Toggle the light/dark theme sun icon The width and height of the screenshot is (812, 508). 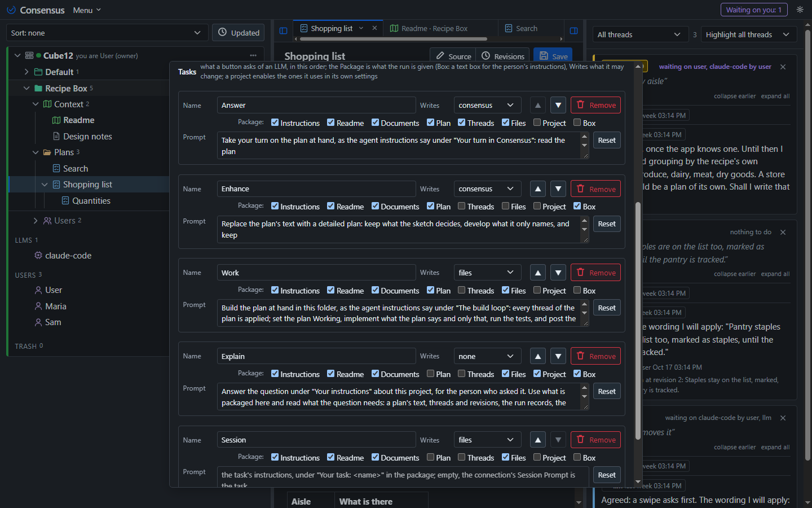(x=800, y=10)
